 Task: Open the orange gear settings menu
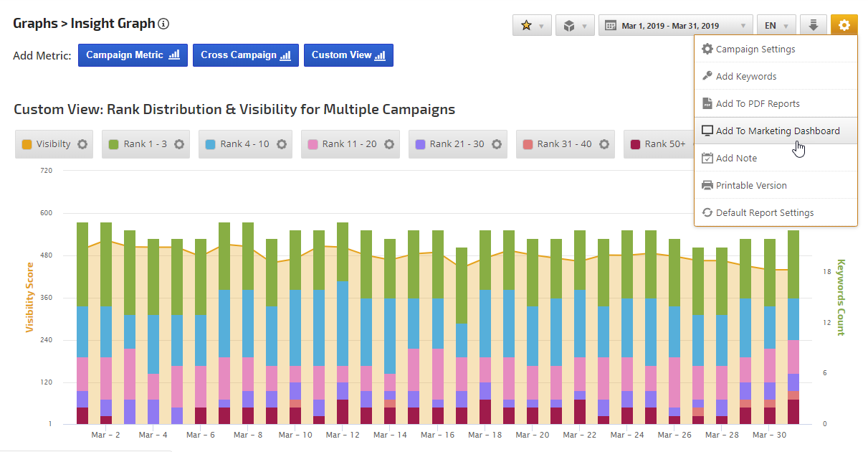point(844,25)
